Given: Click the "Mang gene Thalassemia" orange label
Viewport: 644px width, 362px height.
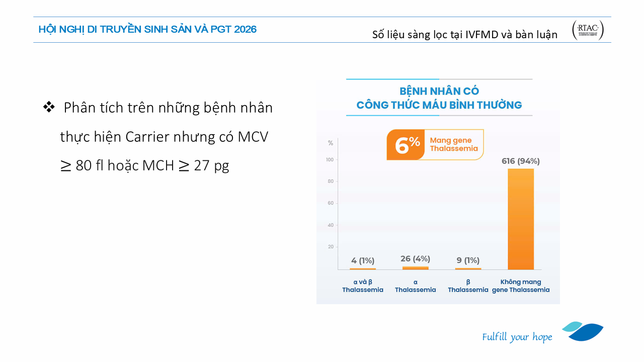Looking at the screenshot, I should 453,145.
